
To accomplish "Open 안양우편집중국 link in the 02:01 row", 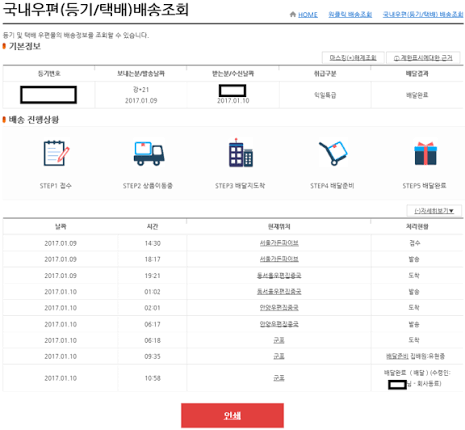I will click(x=279, y=307).
